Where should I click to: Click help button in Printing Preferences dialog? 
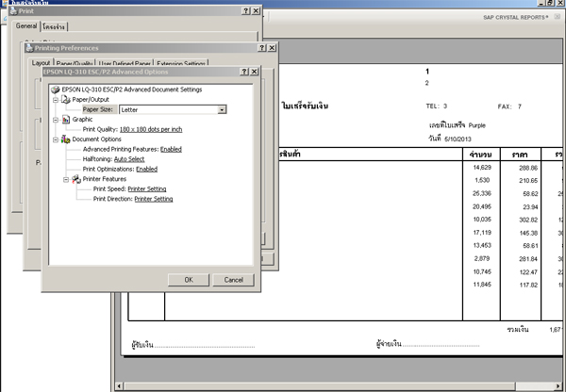pyautogui.click(x=262, y=48)
